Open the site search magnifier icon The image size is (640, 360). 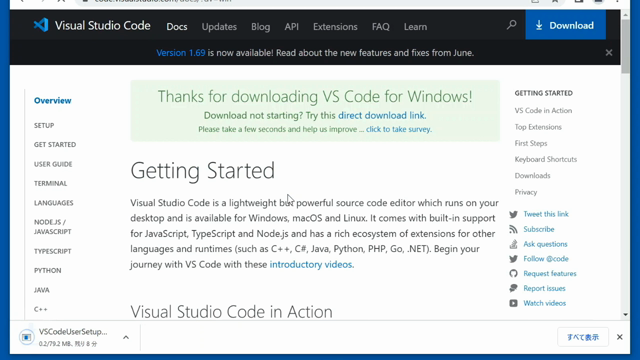click(x=511, y=25)
